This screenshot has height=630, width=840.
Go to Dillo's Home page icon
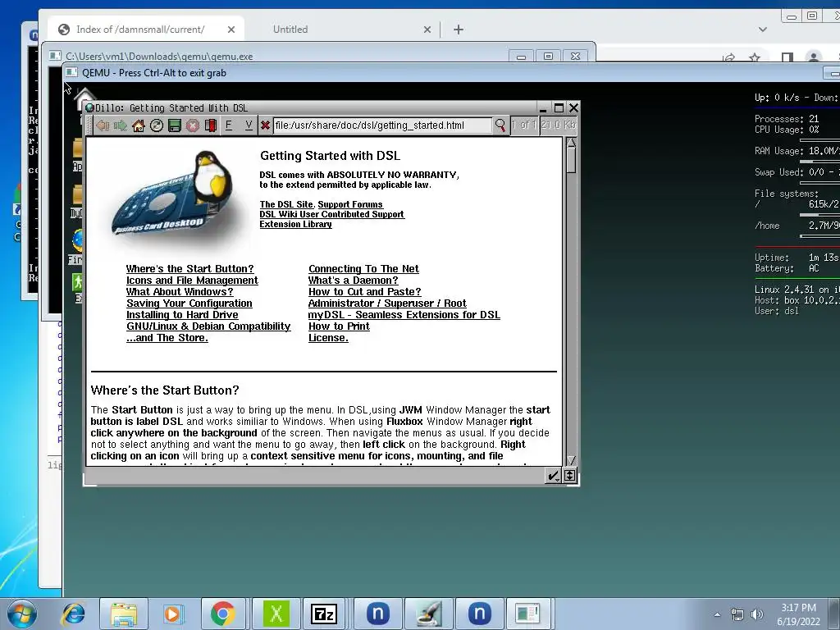(138, 126)
